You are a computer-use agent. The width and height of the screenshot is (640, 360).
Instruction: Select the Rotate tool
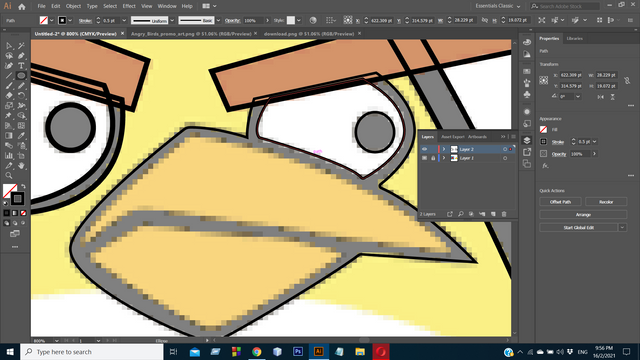pyautogui.click(x=21, y=96)
